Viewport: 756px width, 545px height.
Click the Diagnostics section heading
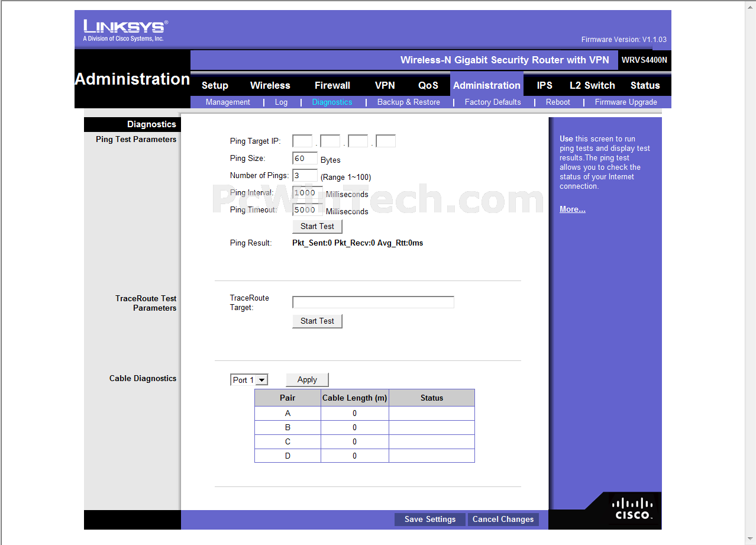(x=151, y=124)
